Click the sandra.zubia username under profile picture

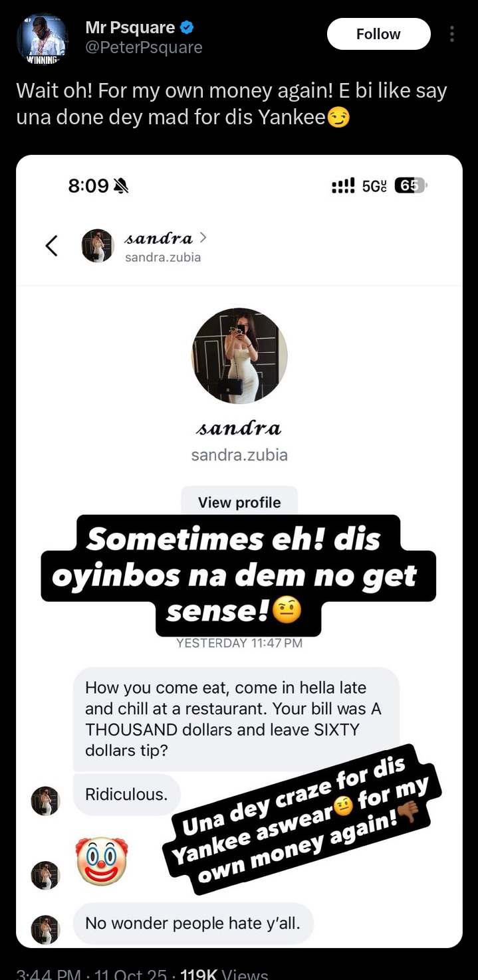point(239,455)
